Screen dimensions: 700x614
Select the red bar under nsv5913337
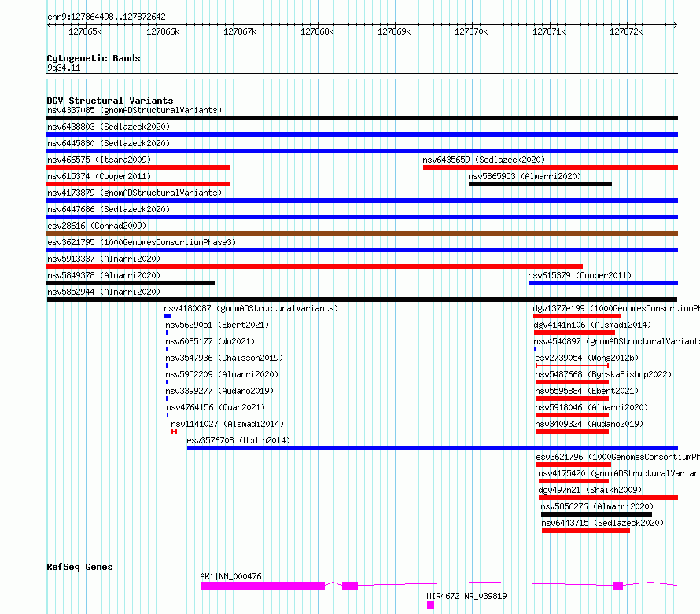tap(315, 267)
